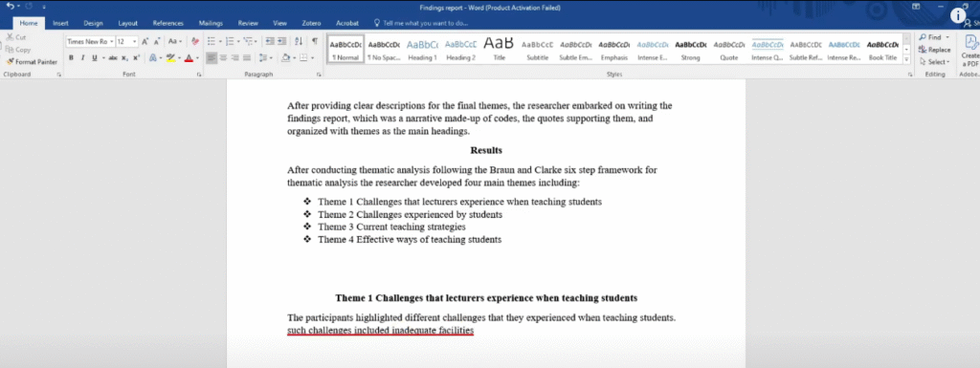
Task: Open the Change Case dropdown
Action: coord(175,41)
